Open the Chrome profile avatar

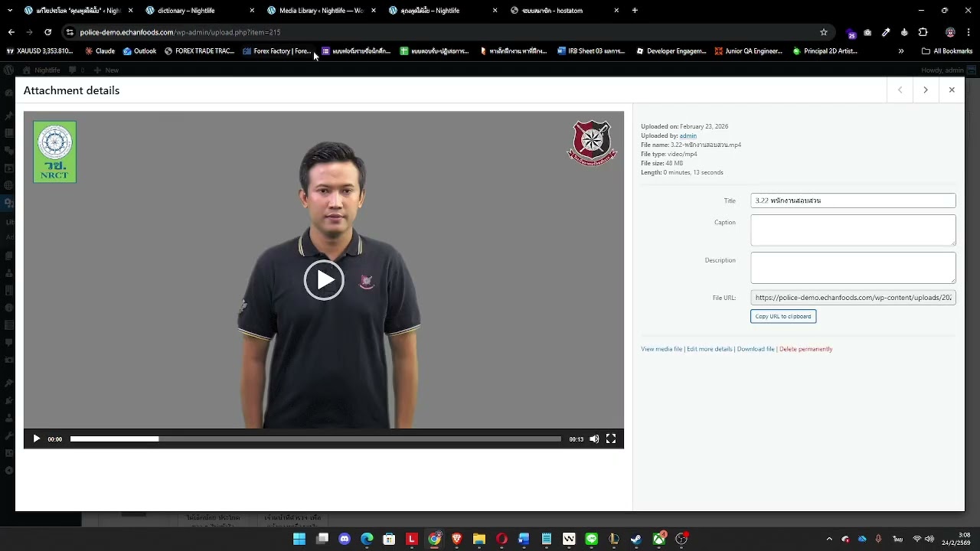click(950, 32)
